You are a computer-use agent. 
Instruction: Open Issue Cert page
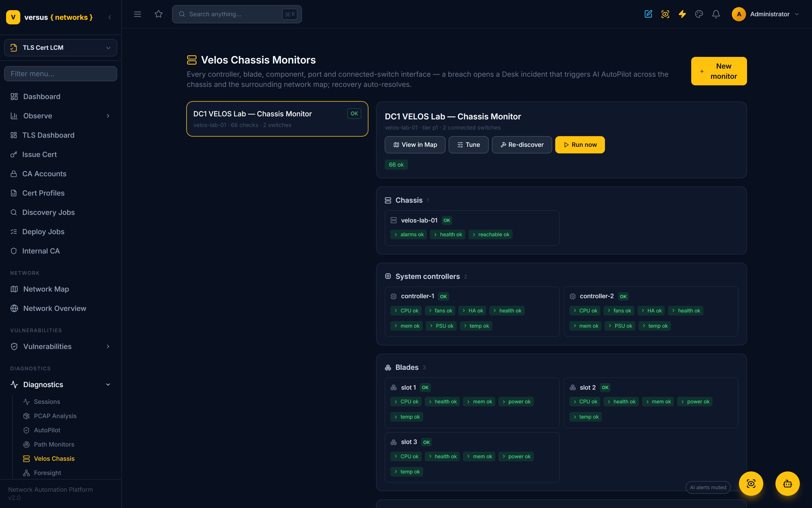60,154
